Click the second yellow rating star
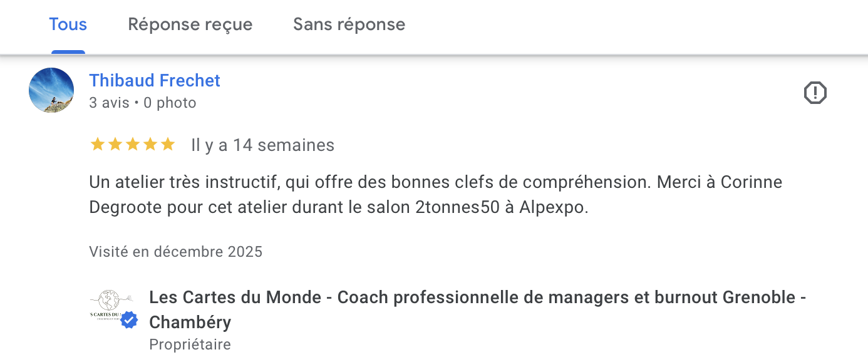 115,145
